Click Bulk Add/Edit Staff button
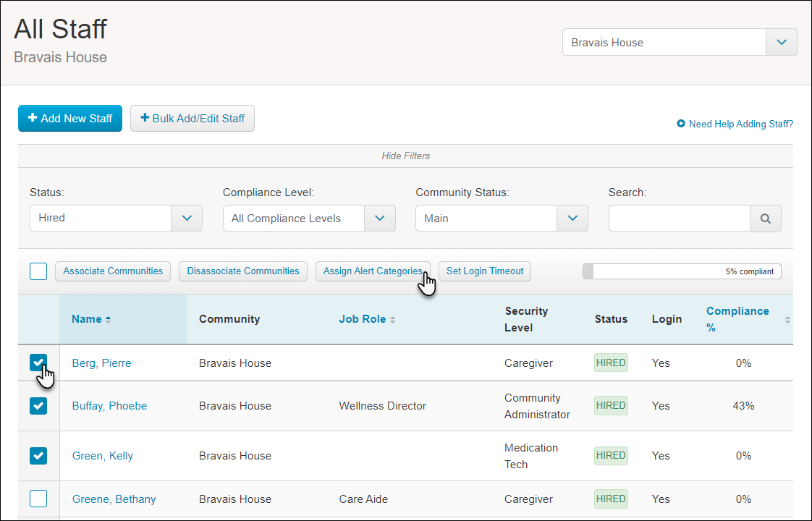 192,118
